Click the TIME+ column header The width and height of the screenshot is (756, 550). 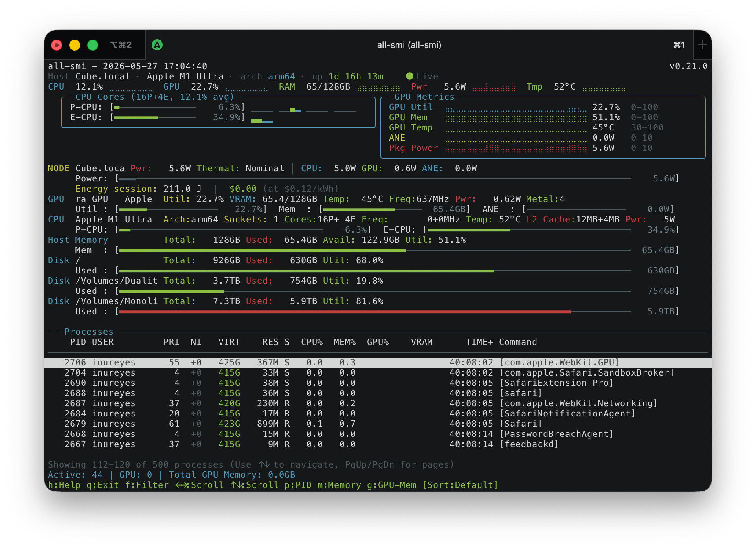(479, 342)
